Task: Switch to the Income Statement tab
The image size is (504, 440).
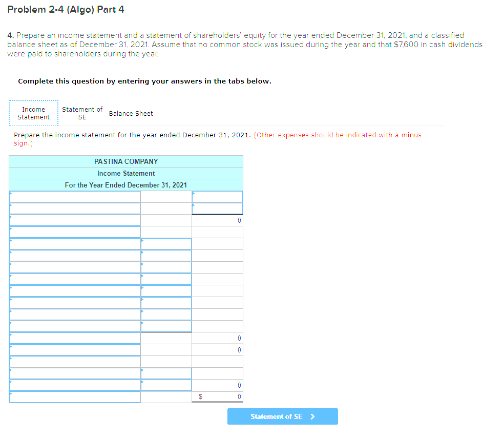Action: click(33, 113)
